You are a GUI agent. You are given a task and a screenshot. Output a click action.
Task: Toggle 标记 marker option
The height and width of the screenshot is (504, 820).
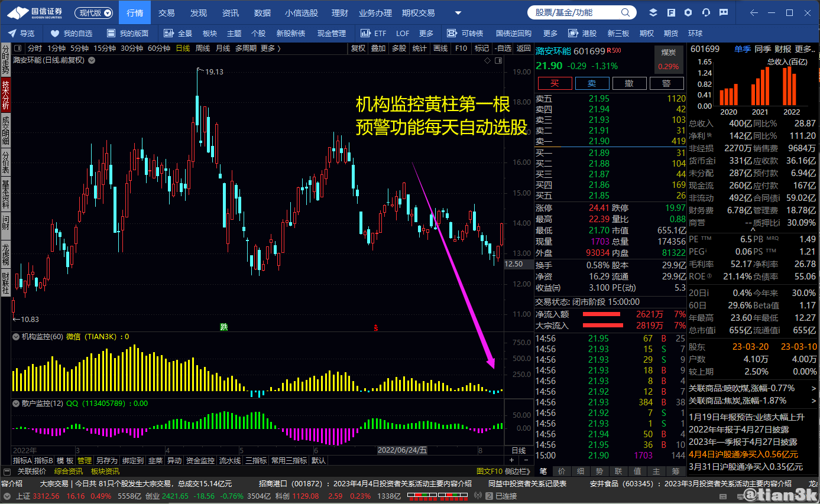[482, 48]
